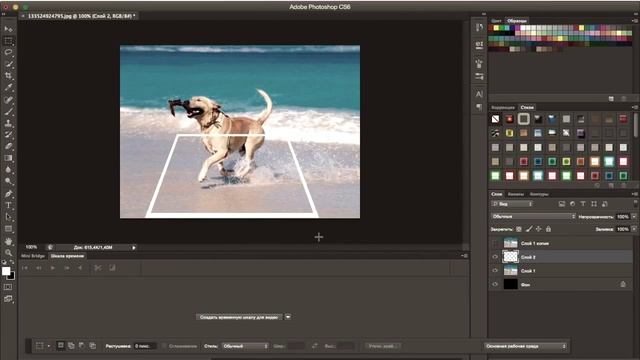This screenshot has height=360, width=640.
Task: Click the foreground color swatch
Action: [x=6, y=271]
